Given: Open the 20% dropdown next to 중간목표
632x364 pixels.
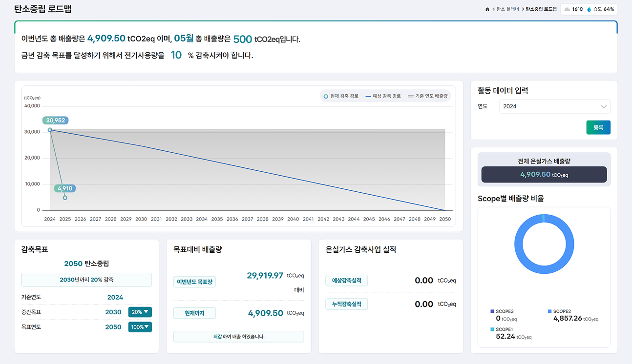Looking at the screenshot, I should coord(140,312).
